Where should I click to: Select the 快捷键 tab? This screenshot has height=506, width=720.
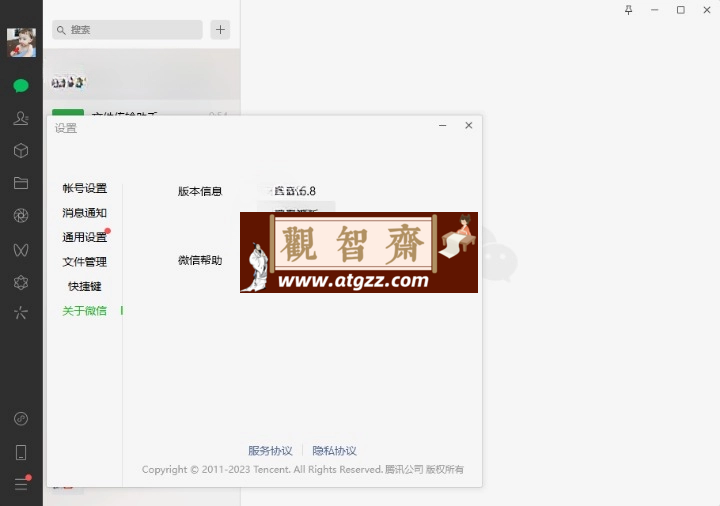84,286
